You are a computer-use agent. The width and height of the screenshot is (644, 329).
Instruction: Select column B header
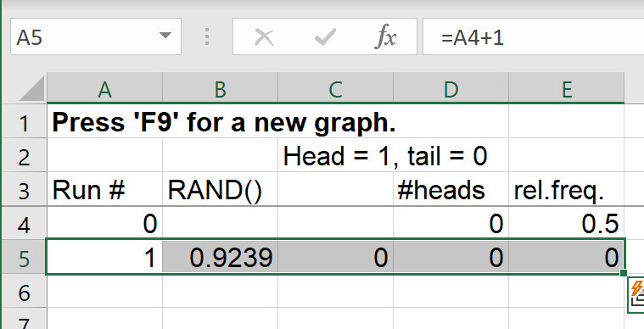click(220, 88)
